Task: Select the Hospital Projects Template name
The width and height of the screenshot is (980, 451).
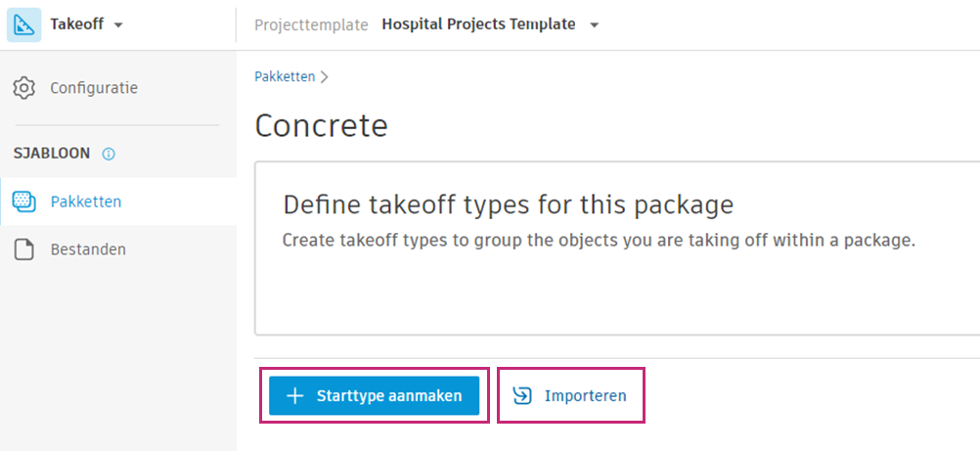Action: (478, 24)
